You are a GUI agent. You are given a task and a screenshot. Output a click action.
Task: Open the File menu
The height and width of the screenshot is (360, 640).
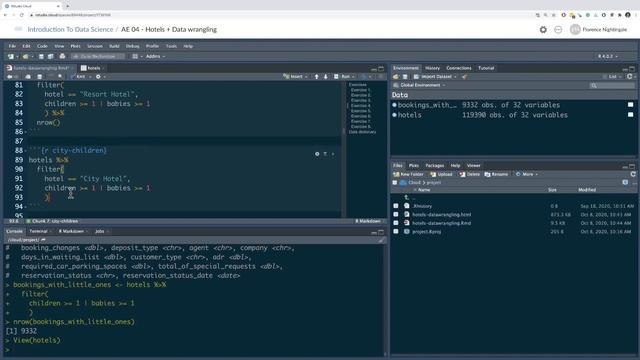click(x=12, y=46)
